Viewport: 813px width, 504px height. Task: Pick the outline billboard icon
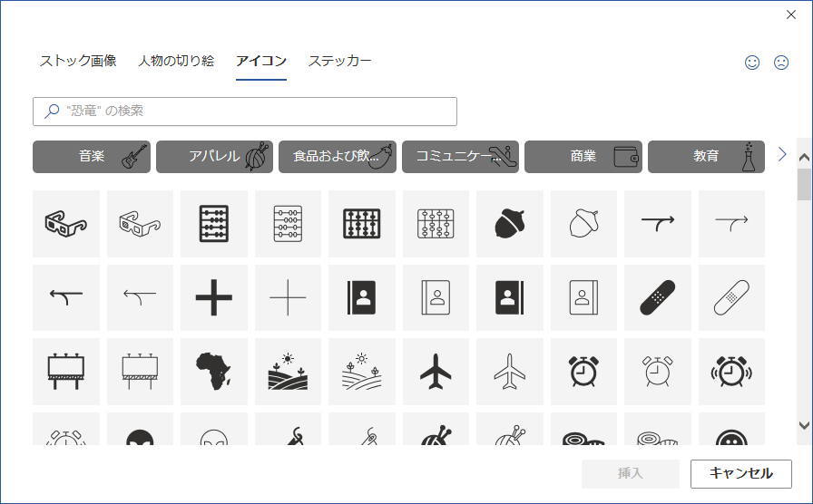140,372
